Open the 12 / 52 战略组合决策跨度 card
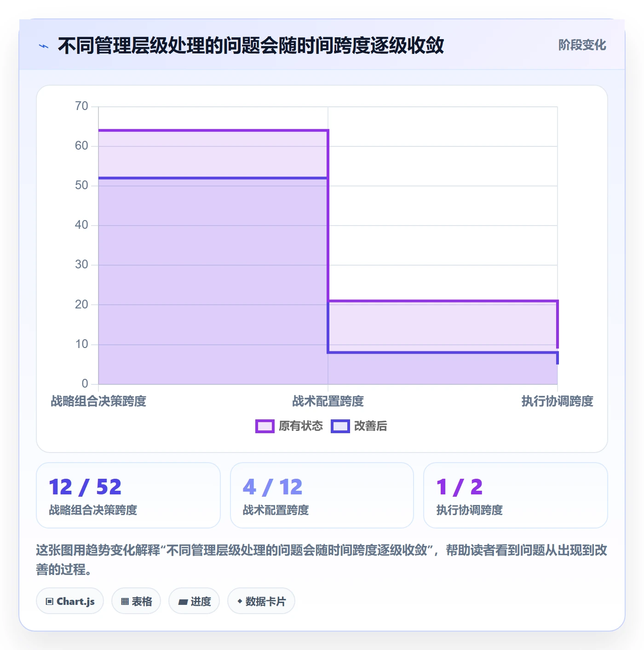Screen dimensions: 644x650 coord(128,495)
